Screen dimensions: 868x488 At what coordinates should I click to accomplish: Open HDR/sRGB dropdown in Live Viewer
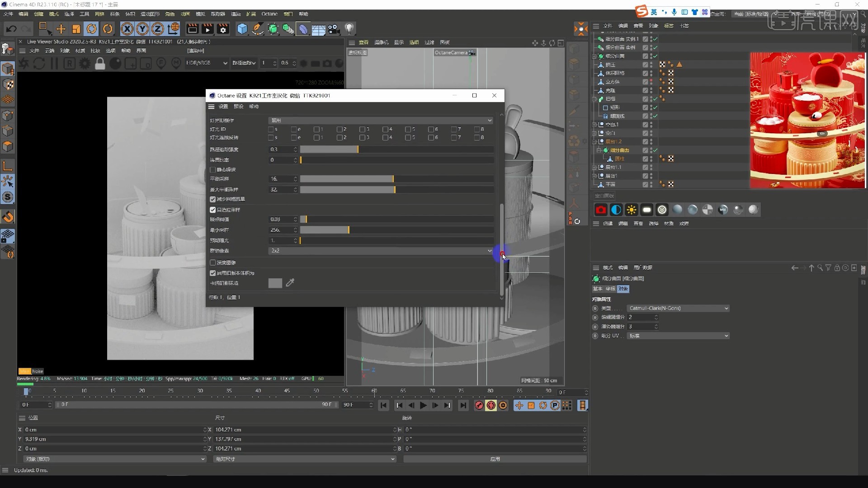(x=207, y=63)
